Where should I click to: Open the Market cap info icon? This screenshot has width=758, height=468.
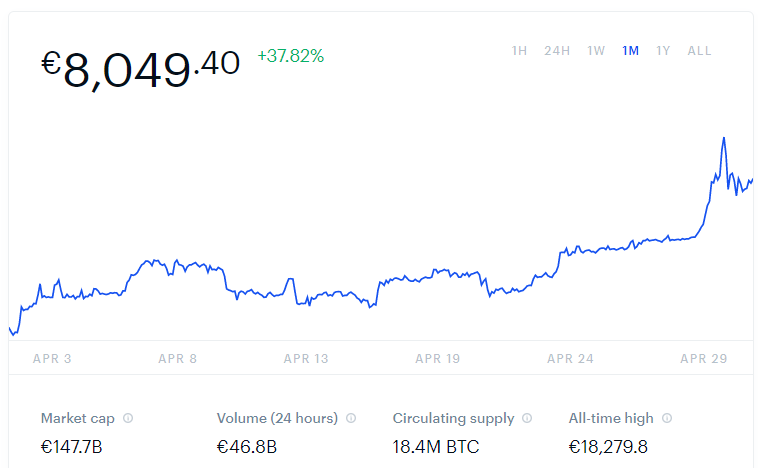(128, 418)
